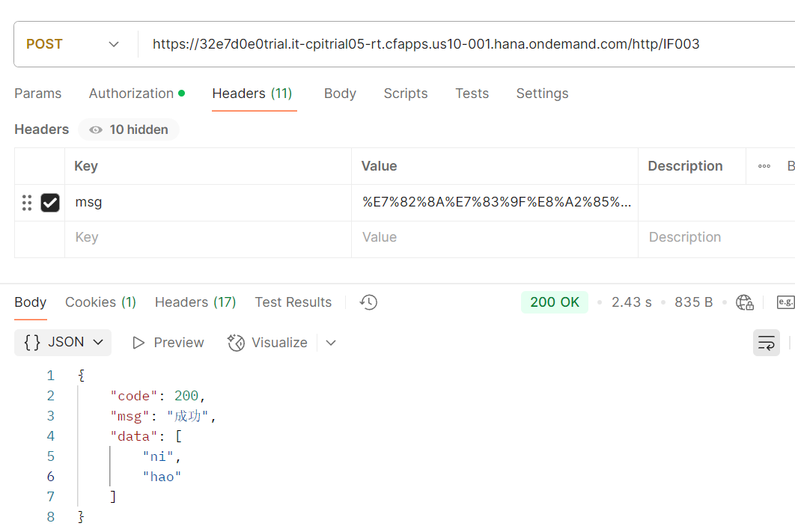
Task: Open the request history clock icon
Action: click(x=368, y=302)
